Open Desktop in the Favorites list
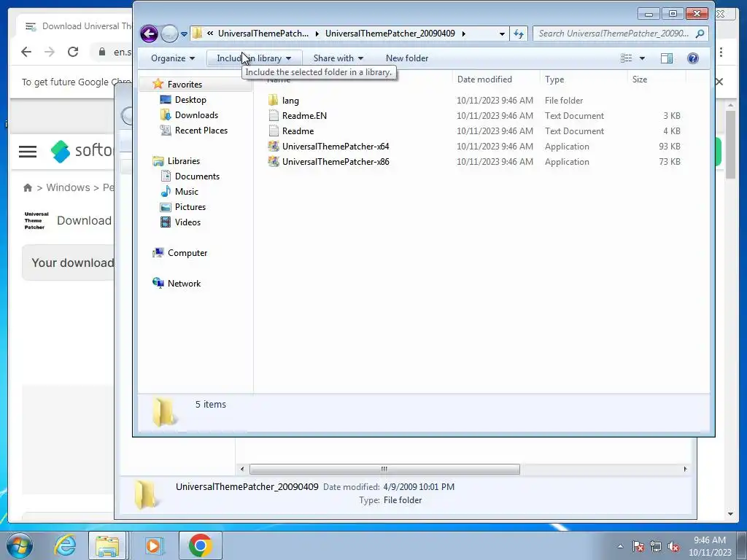The height and width of the screenshot is (560, 747). 190,99
